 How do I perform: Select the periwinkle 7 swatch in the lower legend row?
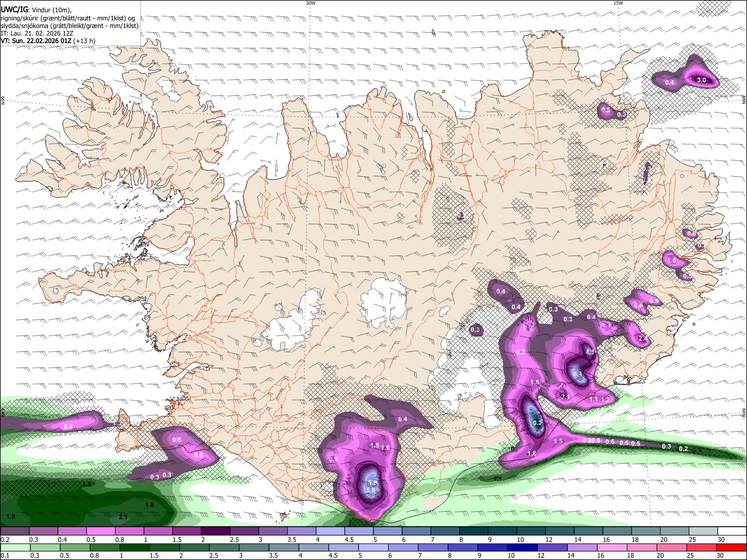click(433, 547)
